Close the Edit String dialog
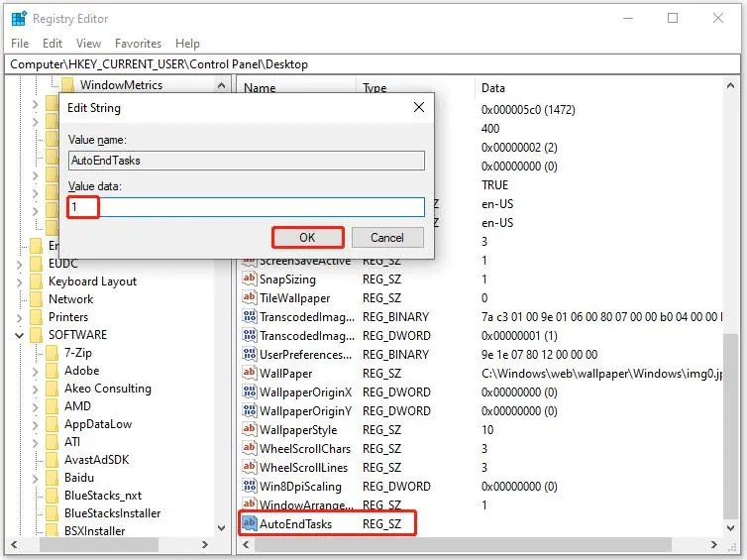 [x=419, y=107]
